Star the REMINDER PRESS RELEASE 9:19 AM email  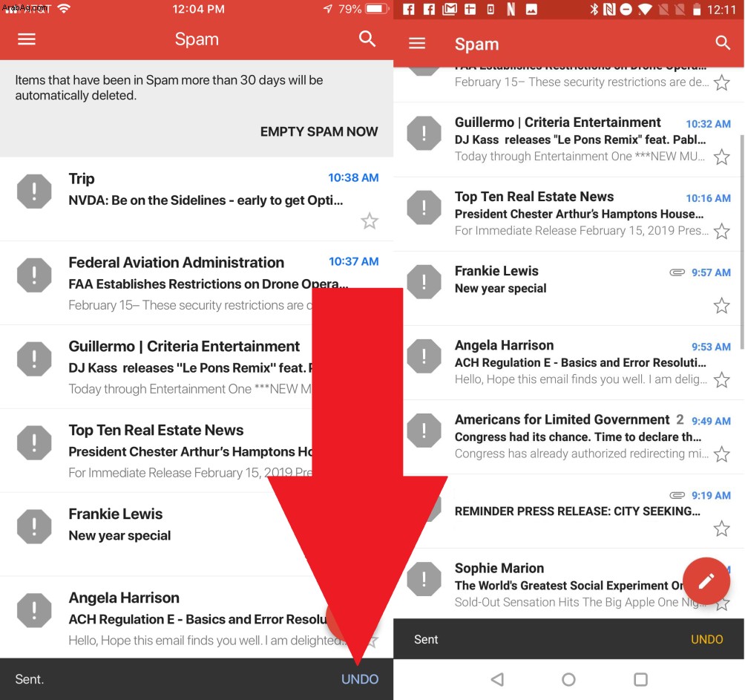click(x=722, y=529)
